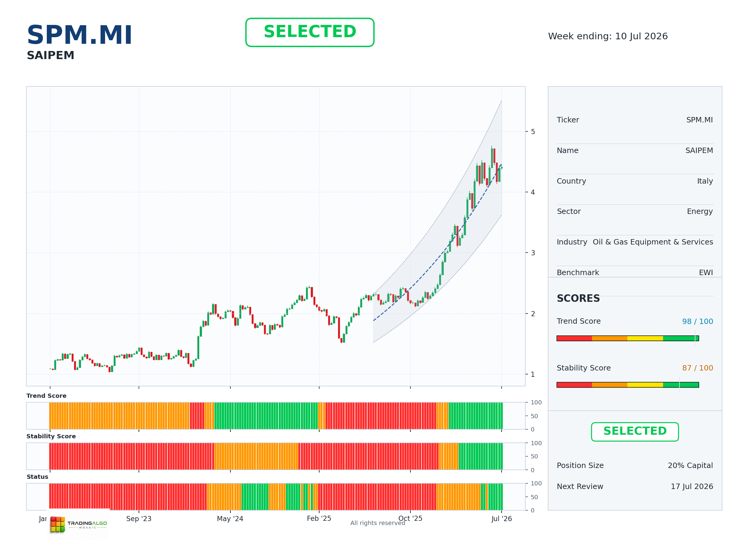Click the price axis label 5

pyautogui.click(x=533, y=132)
